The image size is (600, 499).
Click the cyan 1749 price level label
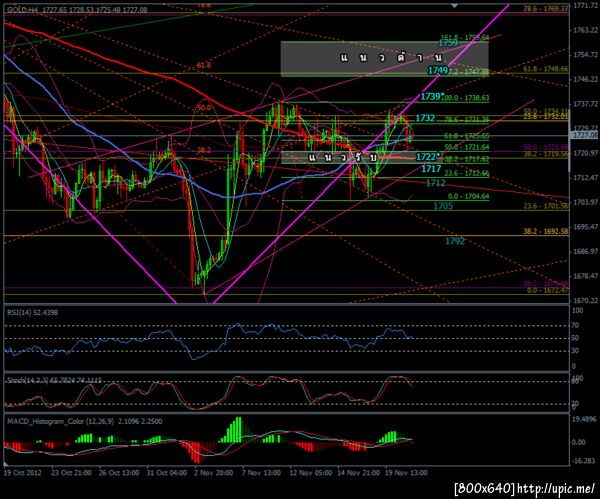click(x=438, y=70)
